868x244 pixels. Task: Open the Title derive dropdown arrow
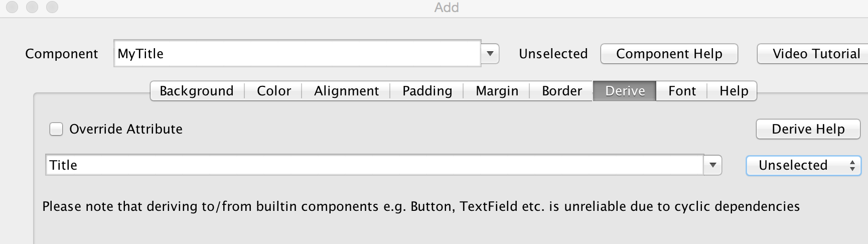pyautogui.click(x=712, y=165)
